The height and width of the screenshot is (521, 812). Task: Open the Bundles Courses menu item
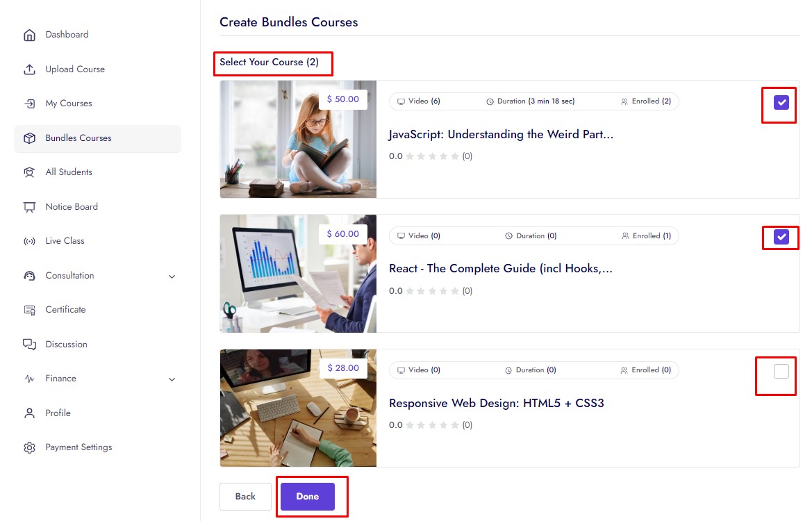point(78,138)
